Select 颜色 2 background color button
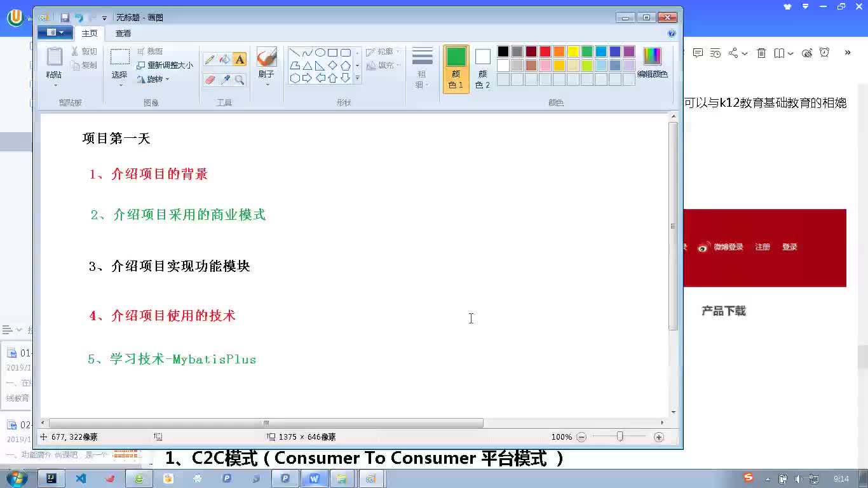 483,69
